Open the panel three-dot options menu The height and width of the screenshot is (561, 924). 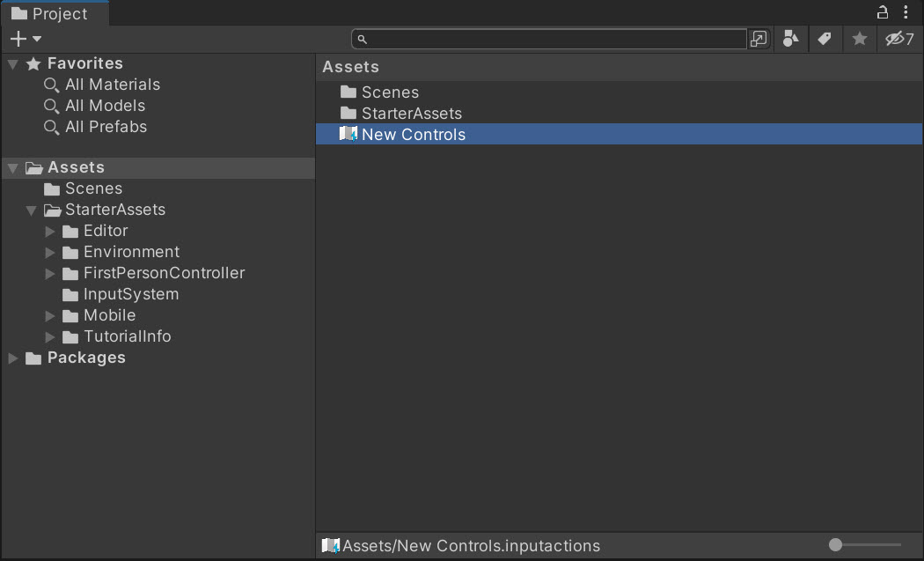(x=906, y=11)
